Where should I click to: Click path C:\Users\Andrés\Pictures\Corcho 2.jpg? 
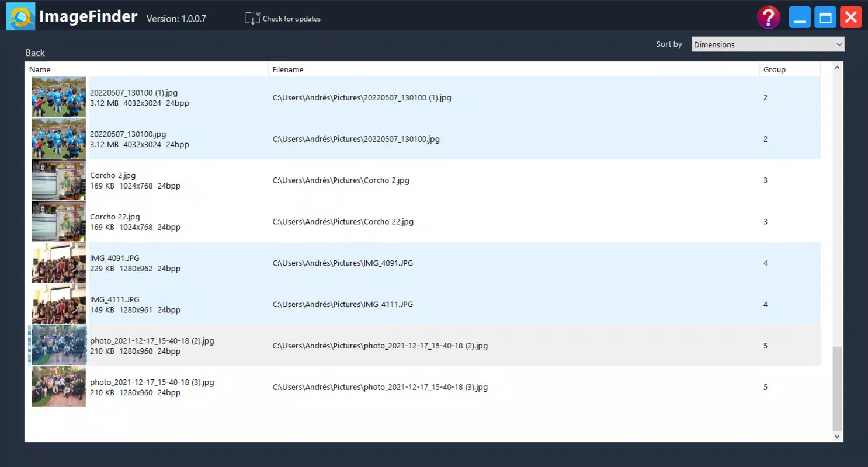[341, 180]
